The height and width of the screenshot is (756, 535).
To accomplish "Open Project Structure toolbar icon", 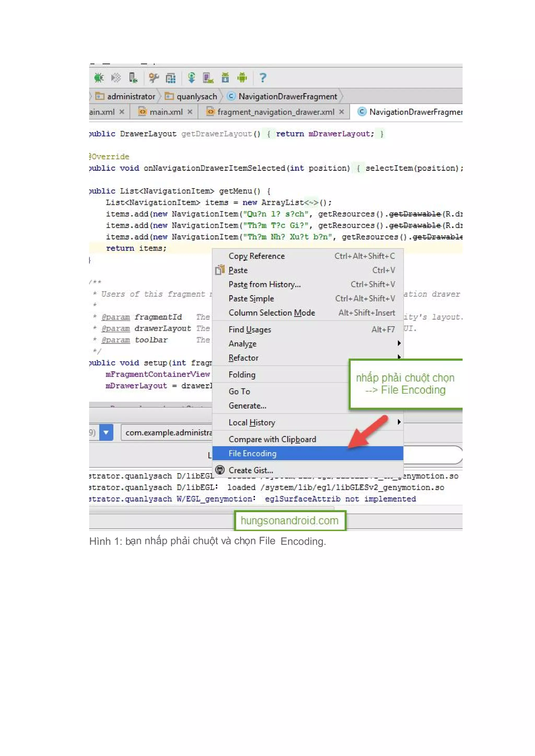I will (x=171, y=78).
